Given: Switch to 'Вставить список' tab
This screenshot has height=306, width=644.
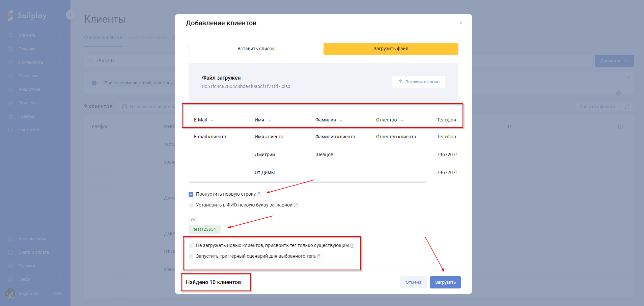Looking at the screenshot, I should [256, 49].
